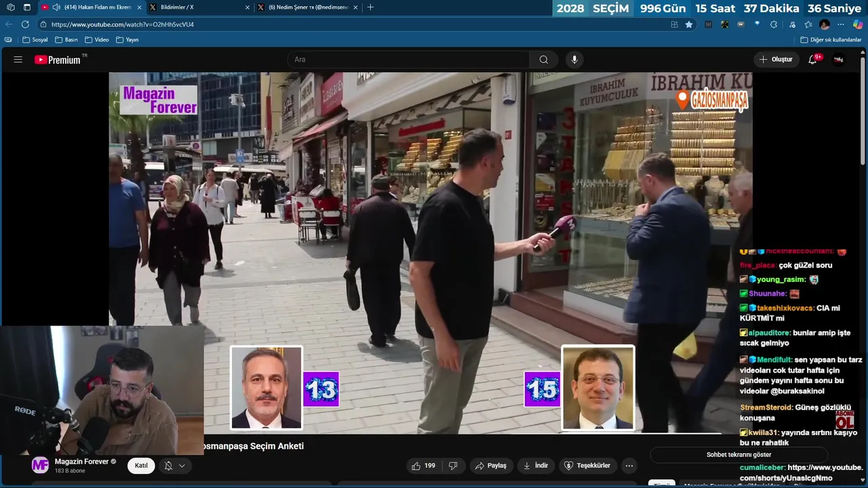
Task: Toggle favorite star in the address bar
Action: (x=689, y=24)
